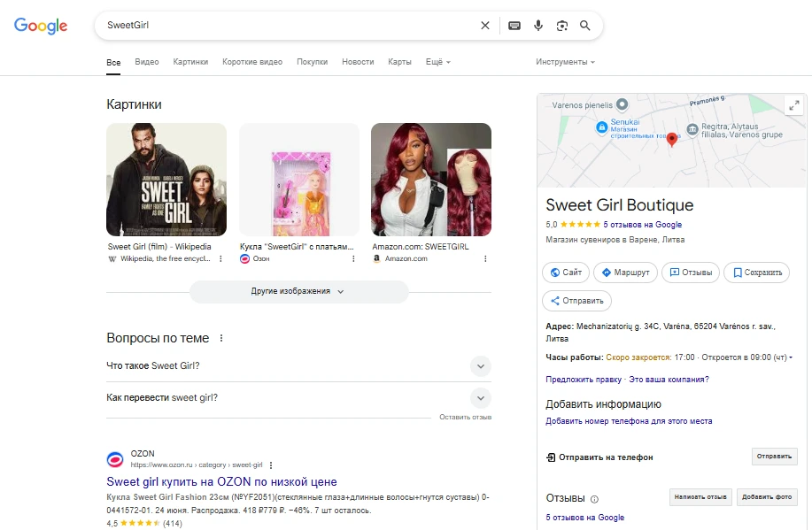Click the clear search text X icon

[484, 26]
